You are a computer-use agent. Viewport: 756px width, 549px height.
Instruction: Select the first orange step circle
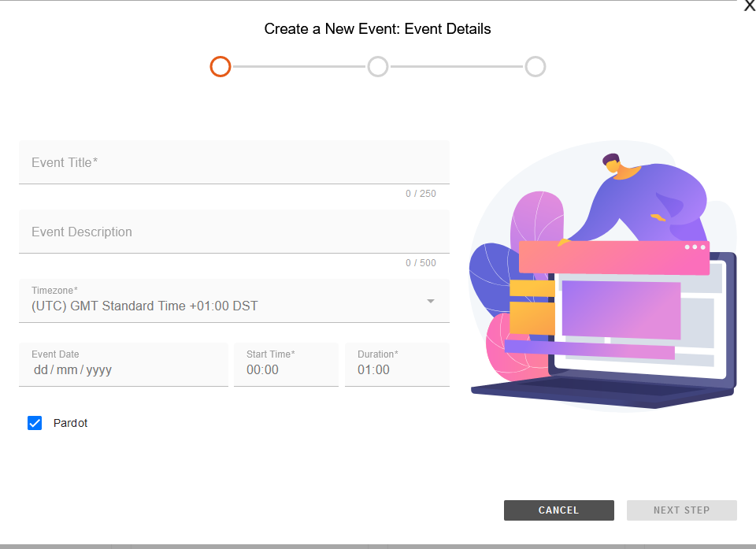click(220, 67)
